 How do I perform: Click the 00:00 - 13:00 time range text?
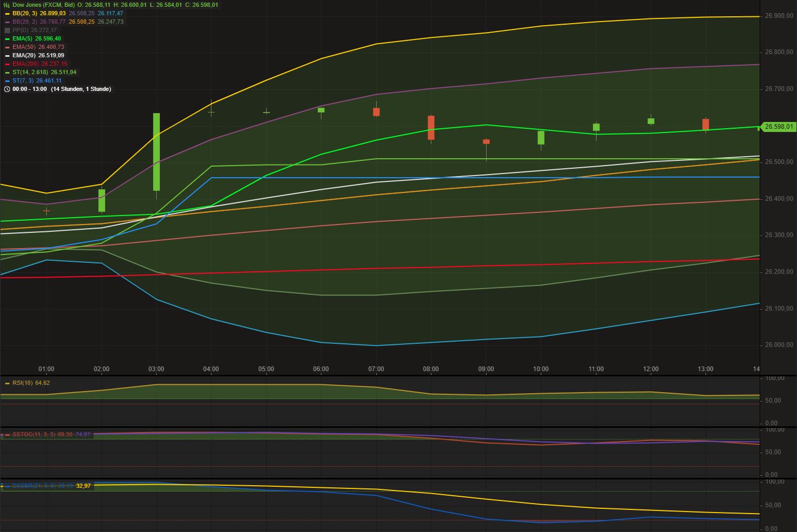pyautogui.click(x=30, y=89)
